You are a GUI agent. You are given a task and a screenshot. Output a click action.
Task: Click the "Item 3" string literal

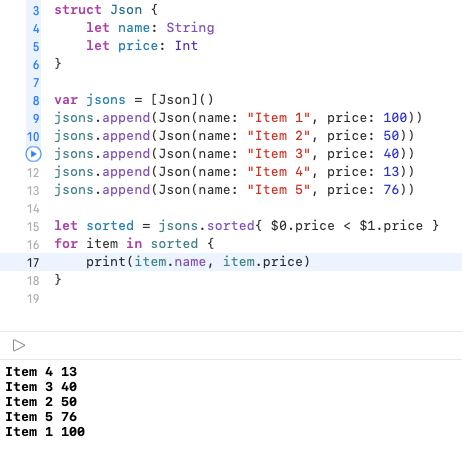pos(279,154)
